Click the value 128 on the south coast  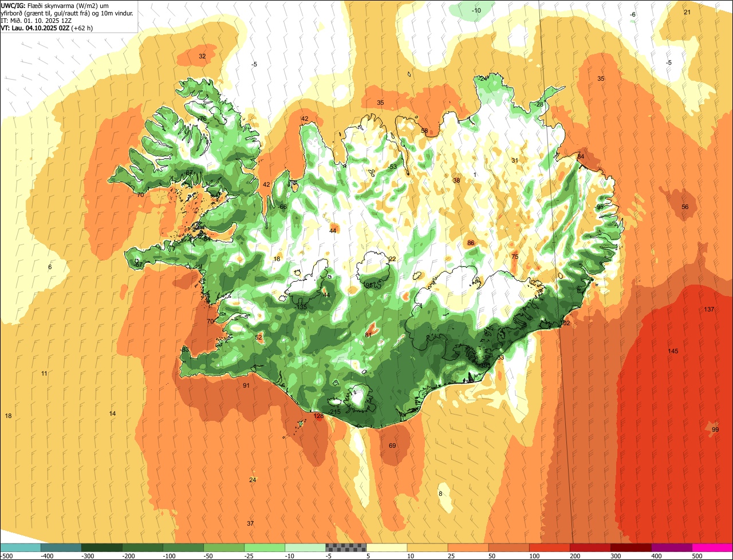point(318,416)
